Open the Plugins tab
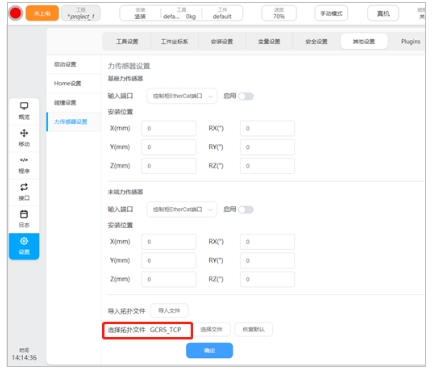The image size is (441, 373). pyautogui.click(x=411, y=42)
